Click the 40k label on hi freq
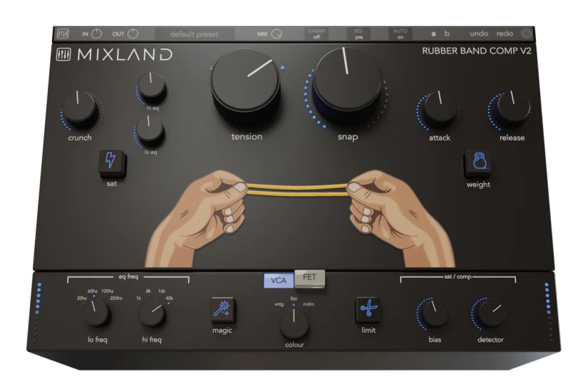588x392 pixels. coord(170,298)
